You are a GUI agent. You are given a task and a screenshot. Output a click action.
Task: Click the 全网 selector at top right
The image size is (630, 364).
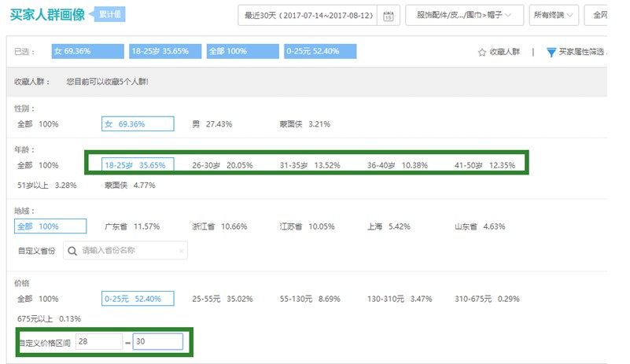pos(598,15)
